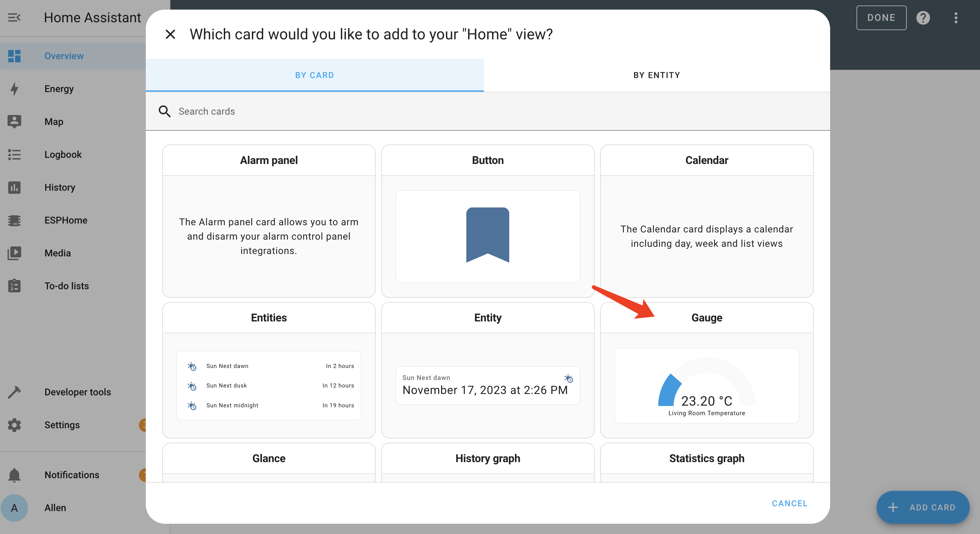Click the Logbook list icon

pyautogui.click(x=14, y=154)
